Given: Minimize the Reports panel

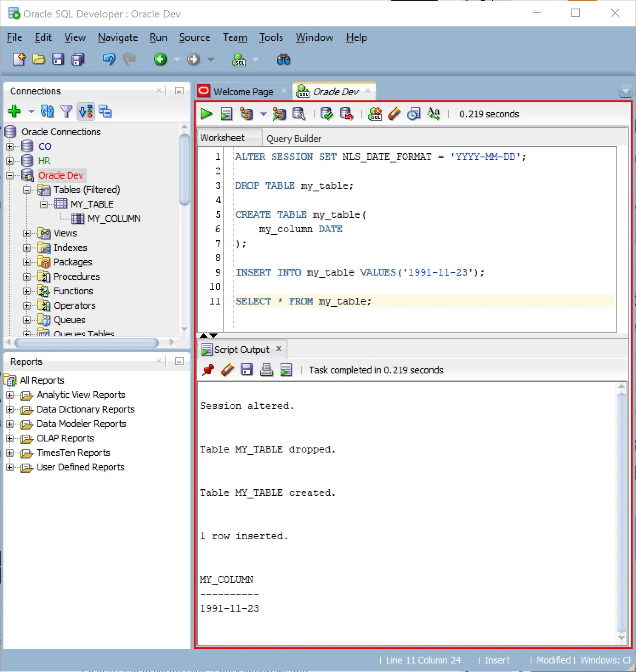Looking at the screenshot, I should (179, 361).
